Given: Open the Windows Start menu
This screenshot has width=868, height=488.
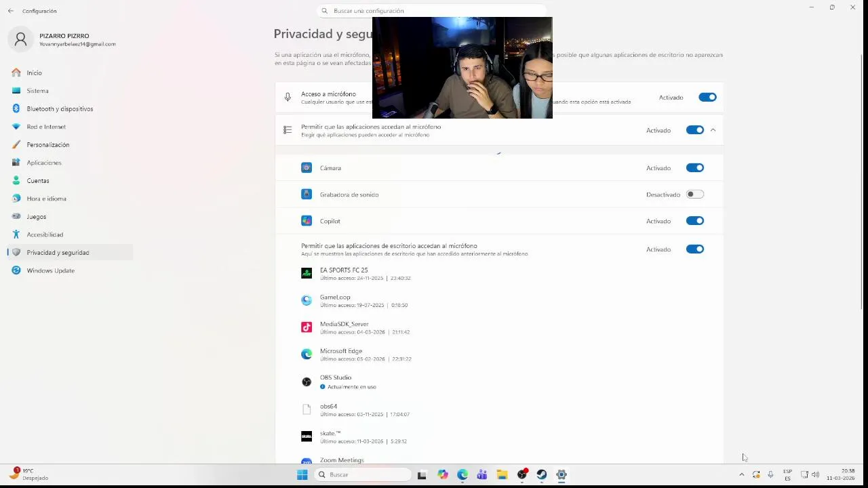Looking at the screenshot, I should tap(302, 475).
